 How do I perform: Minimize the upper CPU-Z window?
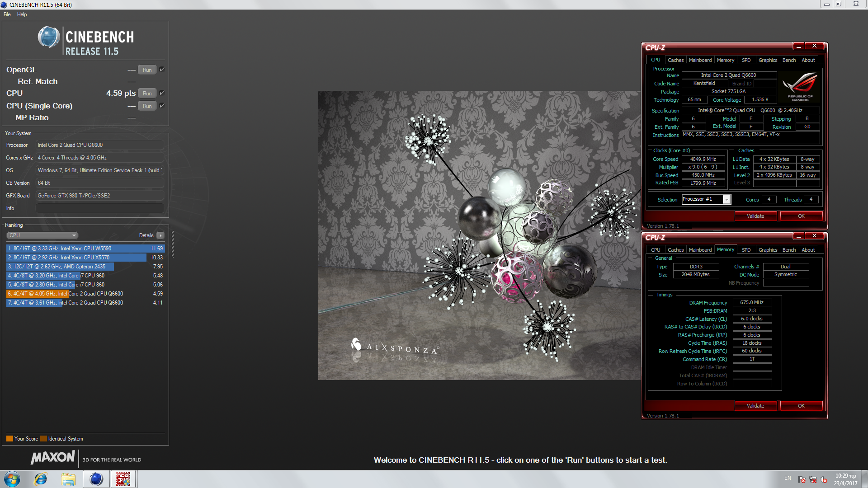(x=799, y=46)
